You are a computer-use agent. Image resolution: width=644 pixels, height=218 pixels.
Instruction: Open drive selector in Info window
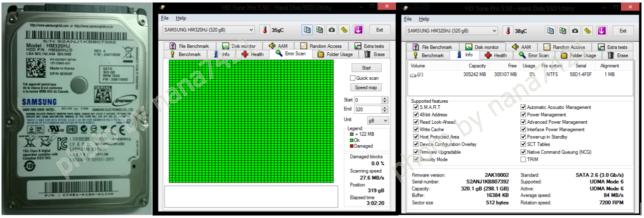coord(451,30)
